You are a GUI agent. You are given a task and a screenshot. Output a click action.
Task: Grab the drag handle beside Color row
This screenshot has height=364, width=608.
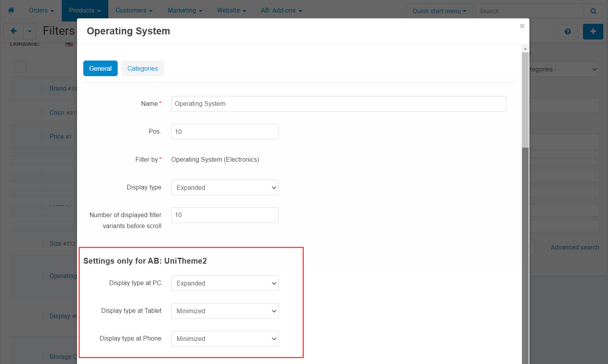[43, 112]
